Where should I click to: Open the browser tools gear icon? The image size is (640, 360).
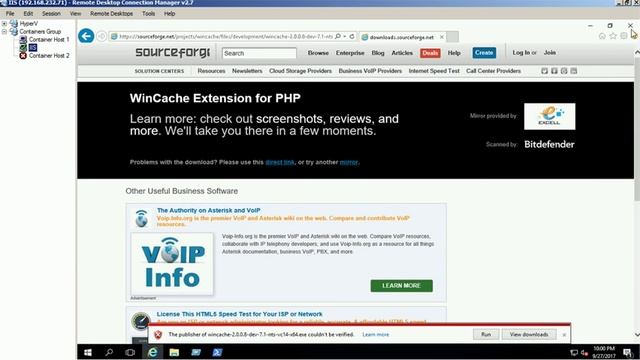624,36
